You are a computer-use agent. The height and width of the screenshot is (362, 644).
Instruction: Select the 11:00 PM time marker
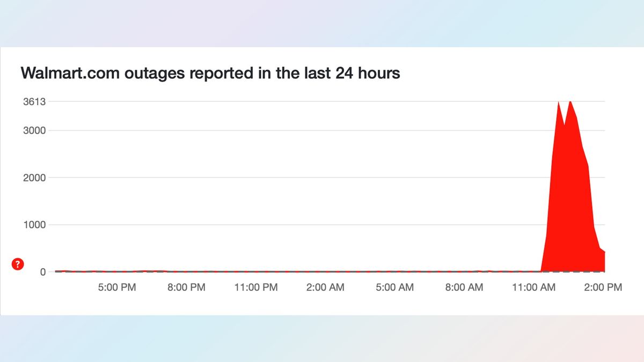[256, 287]
